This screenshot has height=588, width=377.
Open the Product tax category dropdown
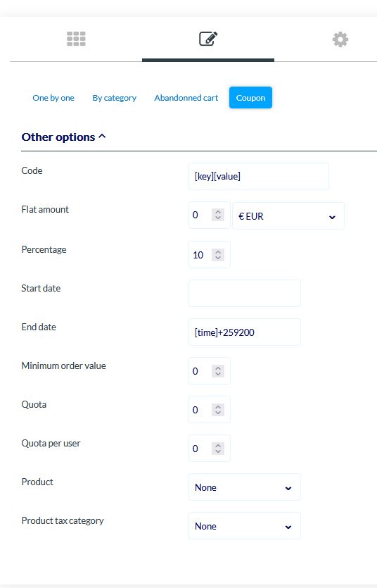click(245, 526)
